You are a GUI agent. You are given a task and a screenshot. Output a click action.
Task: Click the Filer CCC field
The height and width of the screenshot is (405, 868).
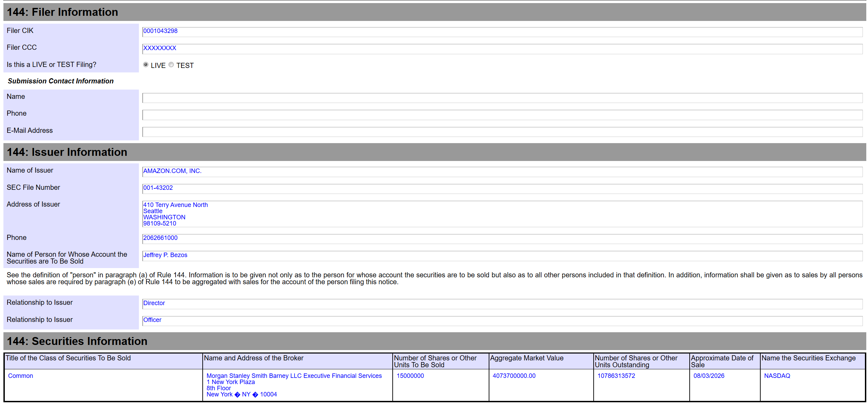[502, 49]
